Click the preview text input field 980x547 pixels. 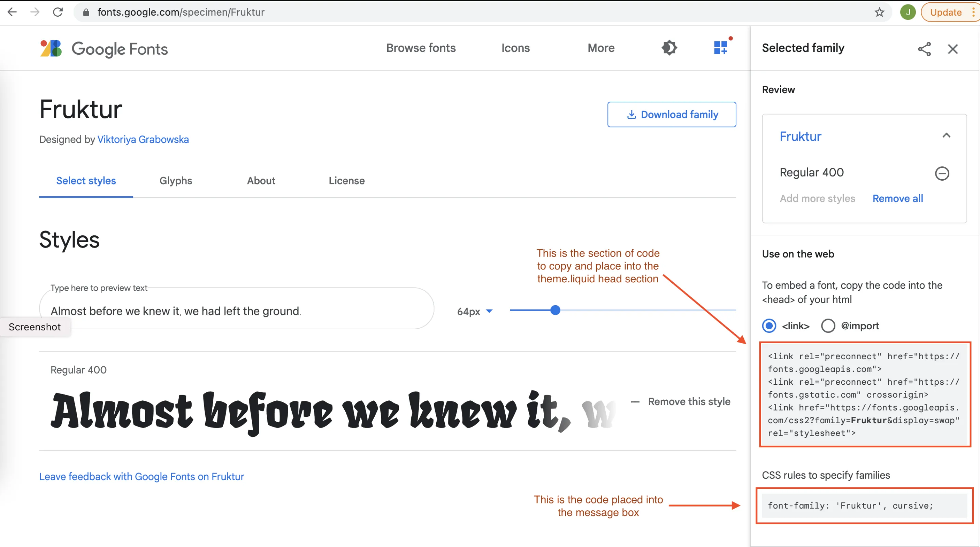[236, 309]
